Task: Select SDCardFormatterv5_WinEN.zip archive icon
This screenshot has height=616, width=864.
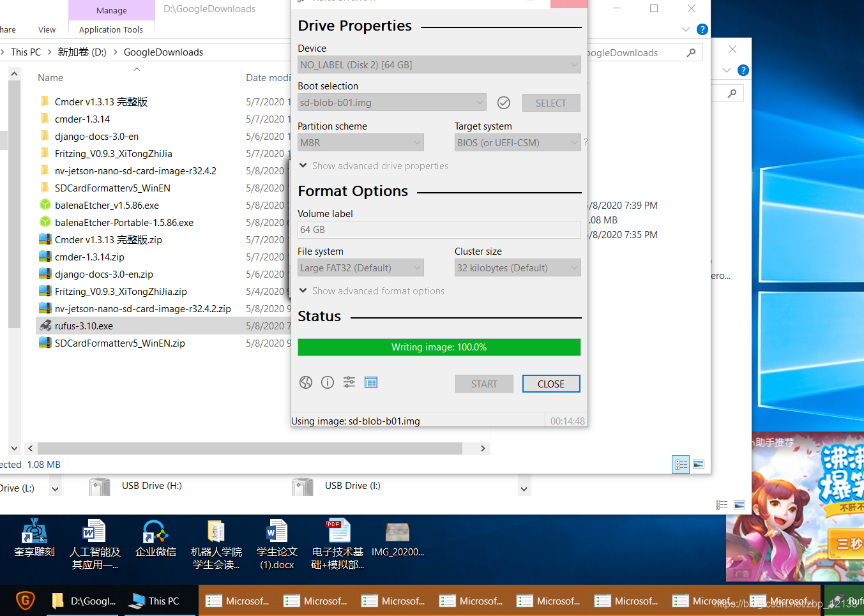Action: [45, 343]
